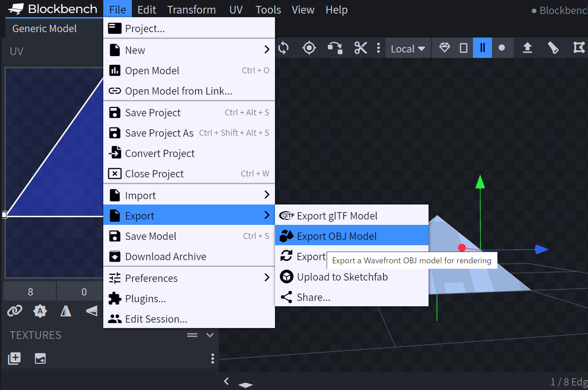
Task: Open the Textures panel three-dot menu
Action: click(x=212, y=359)
